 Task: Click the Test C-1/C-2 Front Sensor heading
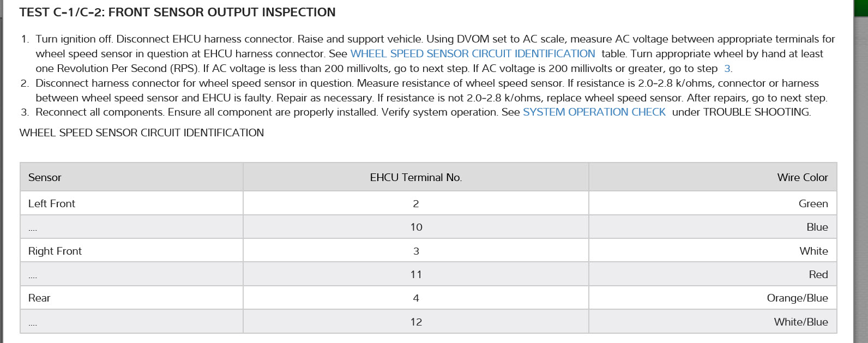(x=177, y=12)
